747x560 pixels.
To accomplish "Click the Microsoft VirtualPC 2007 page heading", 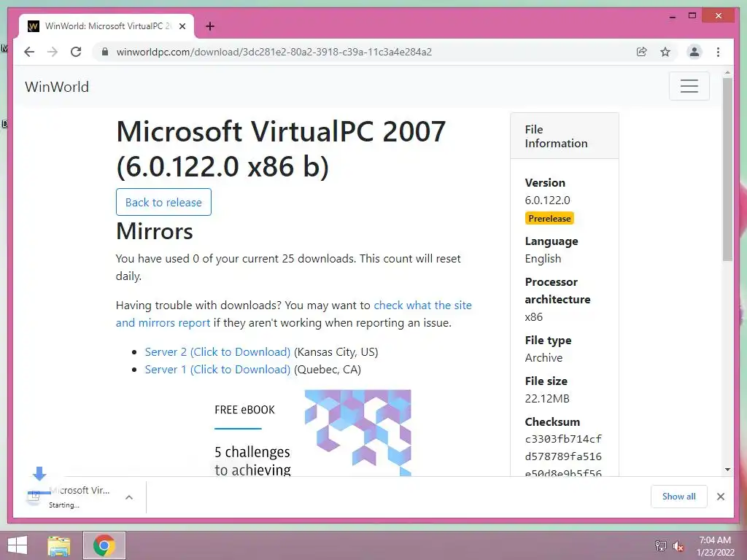I will click(281, 149).
